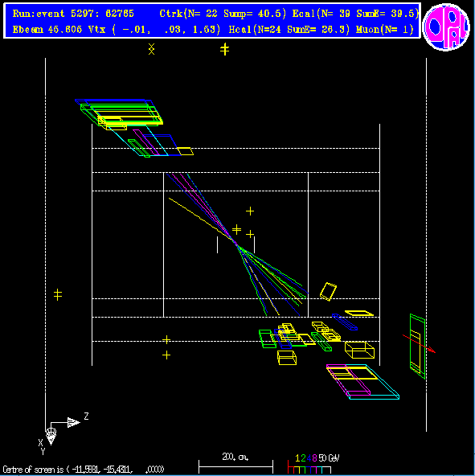Click the Centre of screen coordinates text
Viewport: 475px width, 476px height.
(84, 470)
